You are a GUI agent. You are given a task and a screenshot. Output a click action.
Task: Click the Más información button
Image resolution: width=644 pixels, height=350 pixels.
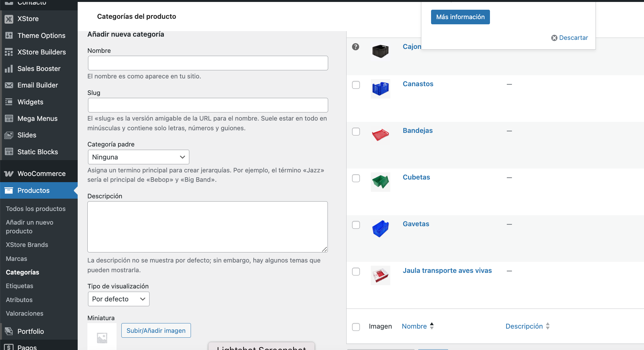(460, 17)
